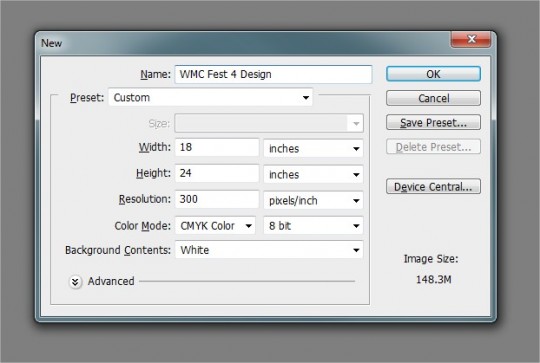This screenshot has height=363, width=540.
Task: Click the Cancel button
Action: pos(433,98)
